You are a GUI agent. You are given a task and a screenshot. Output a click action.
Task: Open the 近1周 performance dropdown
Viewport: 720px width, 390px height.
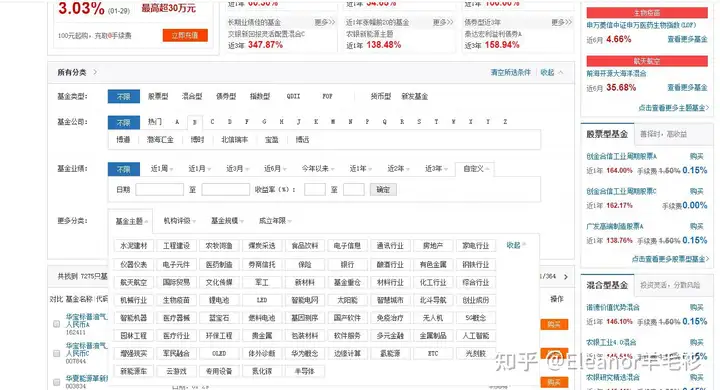click(x=162, y=169)
